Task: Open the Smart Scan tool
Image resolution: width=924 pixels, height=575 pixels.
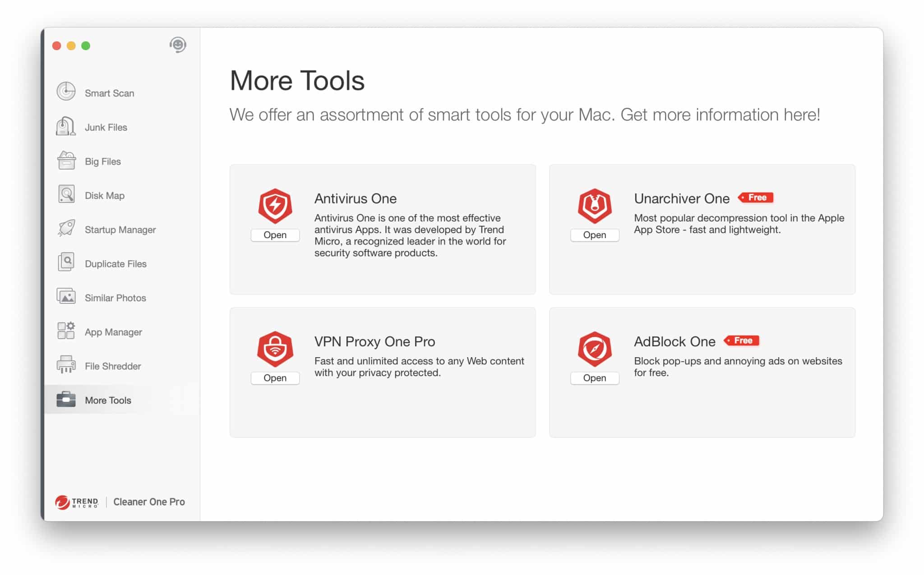Action: click(x=108, y=93)
